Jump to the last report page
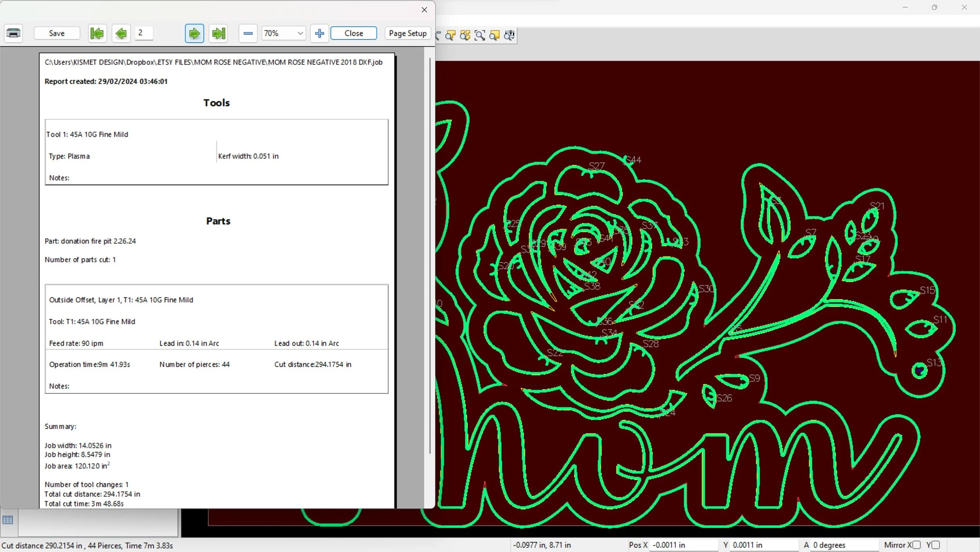The width and height of the screenshot is (980, 552). coord(219,33)
